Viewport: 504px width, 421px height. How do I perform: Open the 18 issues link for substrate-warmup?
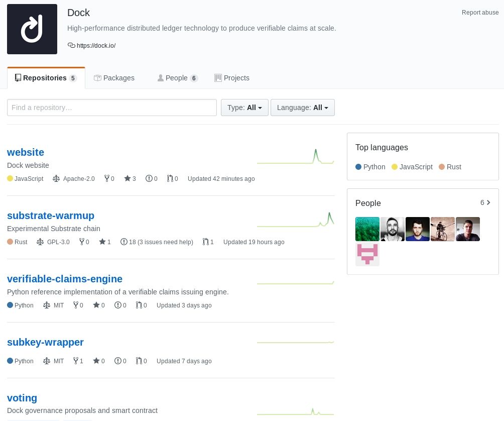(157, 242)
